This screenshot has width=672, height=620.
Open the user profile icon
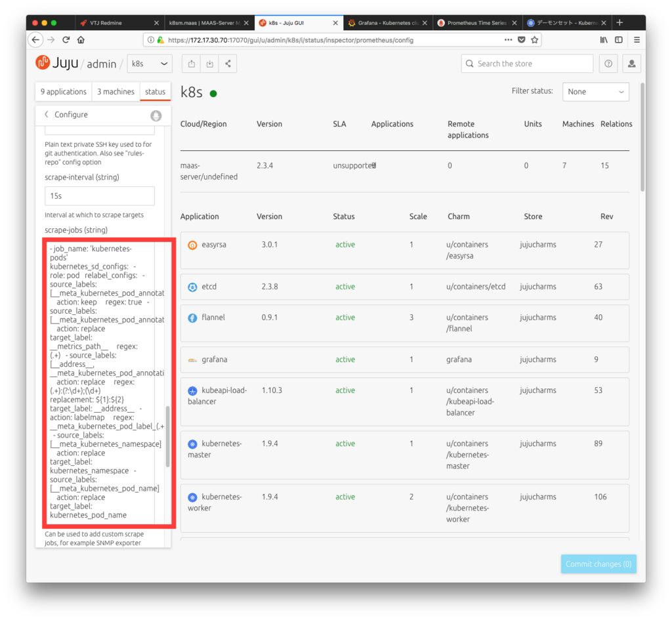(x=631, y=64)
